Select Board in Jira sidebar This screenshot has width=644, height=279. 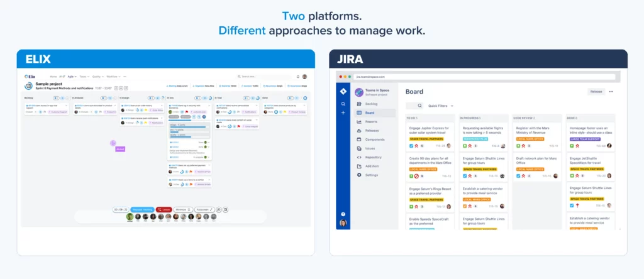click(375, 113)
